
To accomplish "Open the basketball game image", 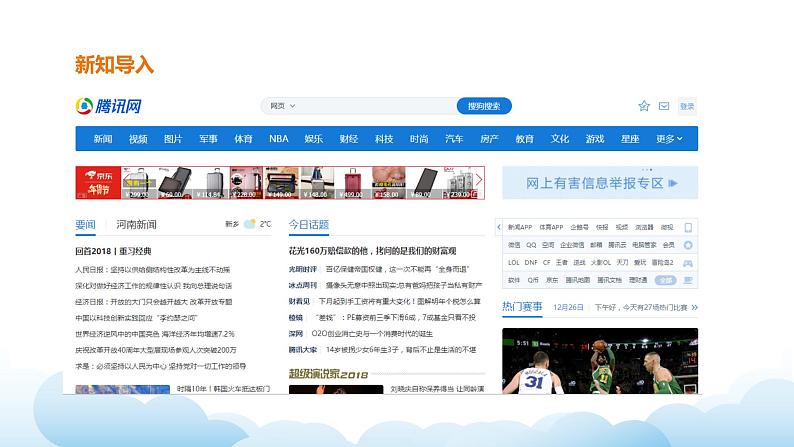I will 600,361.
